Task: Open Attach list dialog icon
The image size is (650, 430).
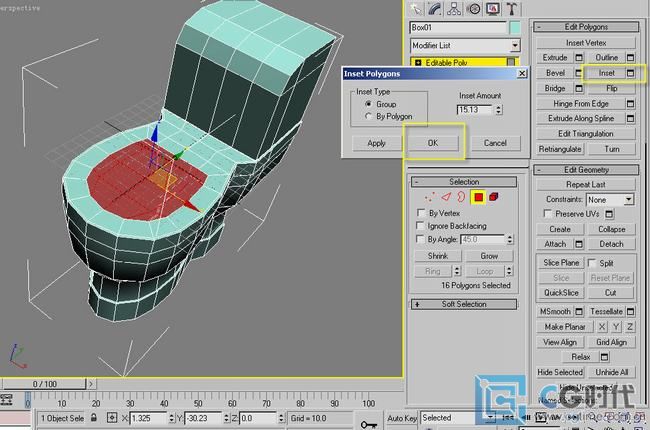Action: point(579,244)
